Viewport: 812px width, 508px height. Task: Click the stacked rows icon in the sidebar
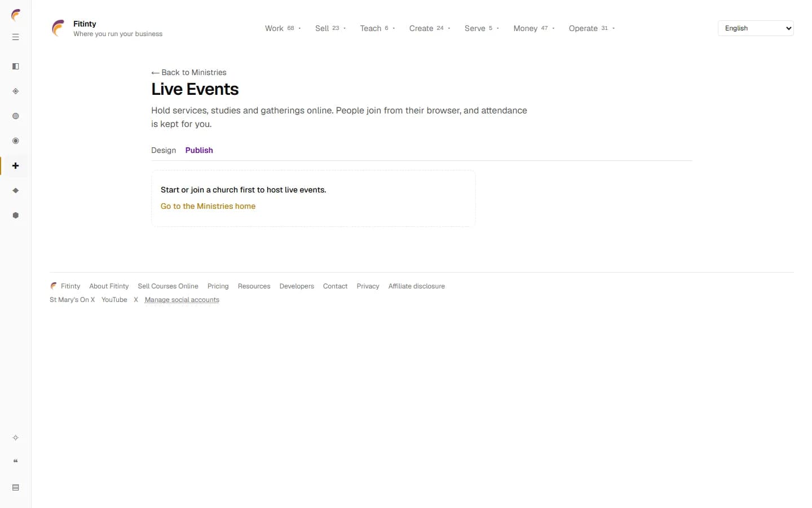(x=16, y=488)
